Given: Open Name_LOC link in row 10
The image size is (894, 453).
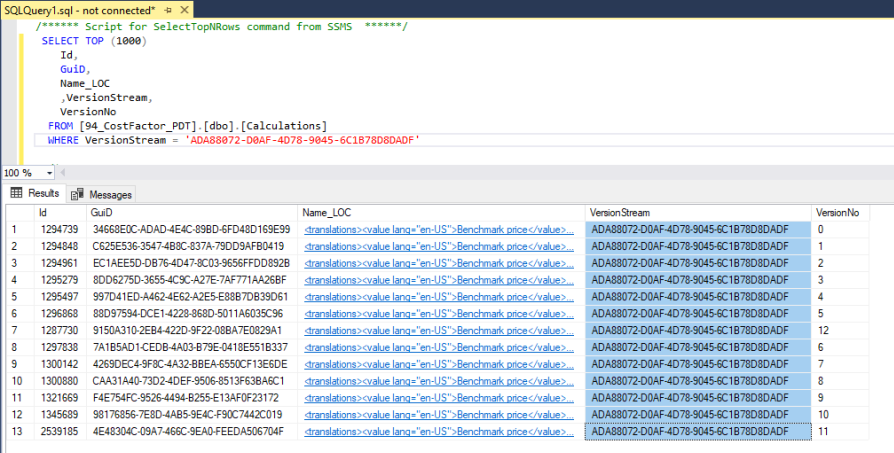Looking at the screenshot, I should click(x=439, y=381).
